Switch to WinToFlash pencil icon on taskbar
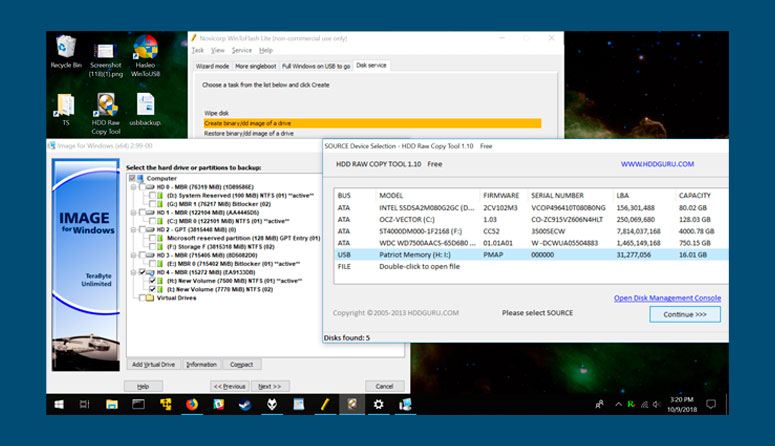775x446 pixels. (x=325, y=404)
